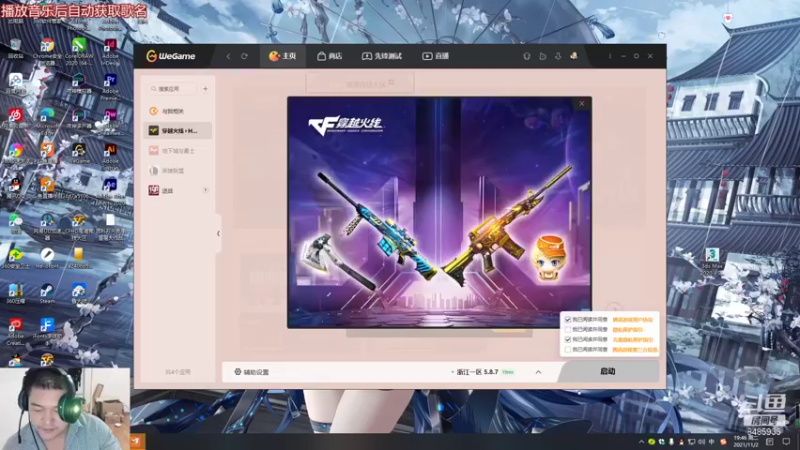This screenshot has width=800, height=450.
Task: Open the skin/shirt icon in WeGame header
Action: (x=527, y=56)
